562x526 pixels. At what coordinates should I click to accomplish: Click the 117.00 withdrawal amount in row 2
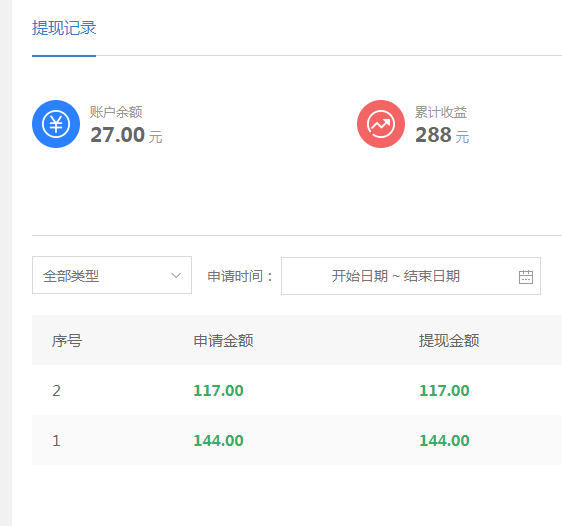[x=444, y=391]
